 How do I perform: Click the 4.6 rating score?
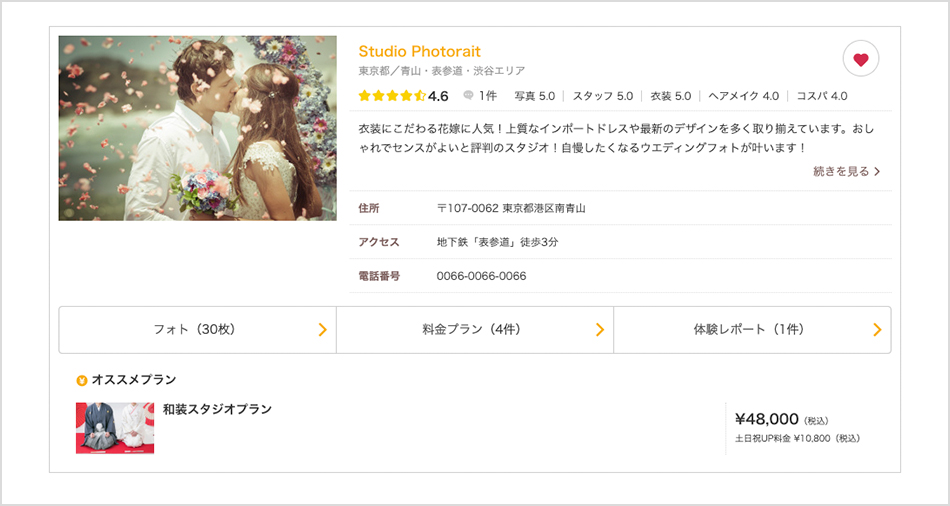438,96
